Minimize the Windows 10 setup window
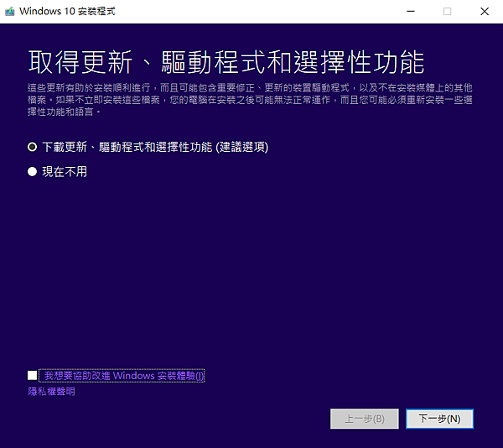The height and width of the screenshot is (448, 503). (411, 12)
